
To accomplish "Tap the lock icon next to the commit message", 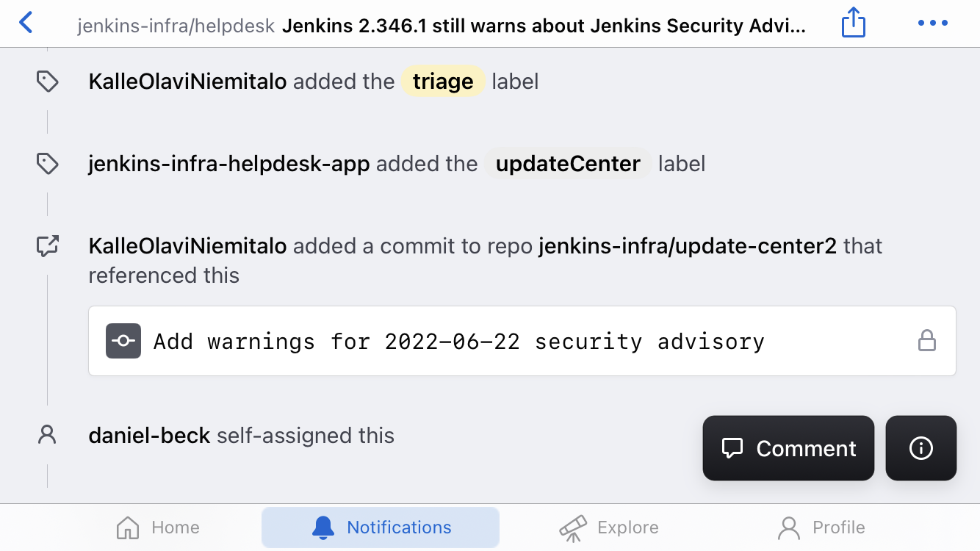I will [928, 340].
